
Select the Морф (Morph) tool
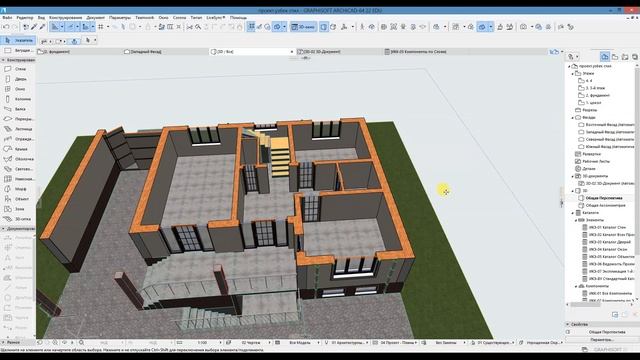[x=18, y=189]
